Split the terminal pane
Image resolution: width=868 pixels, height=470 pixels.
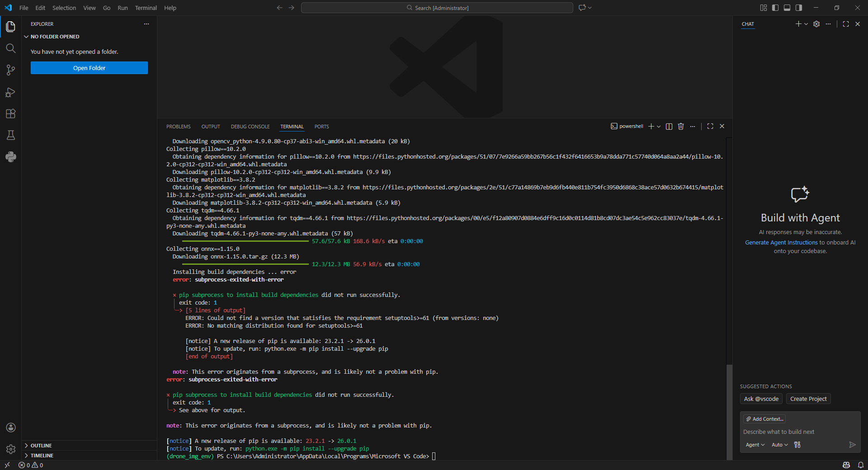tap(669, 127)
